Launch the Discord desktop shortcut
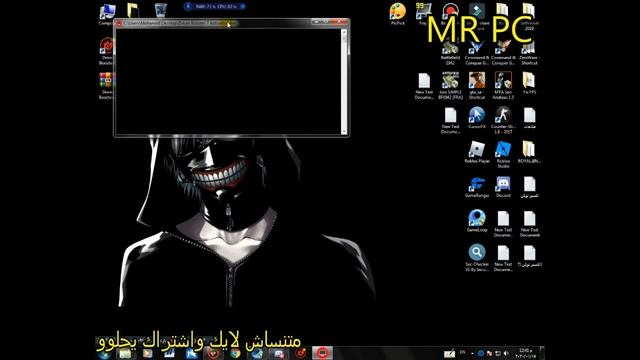This screenshot has height=360, width=640. (503, 187)
